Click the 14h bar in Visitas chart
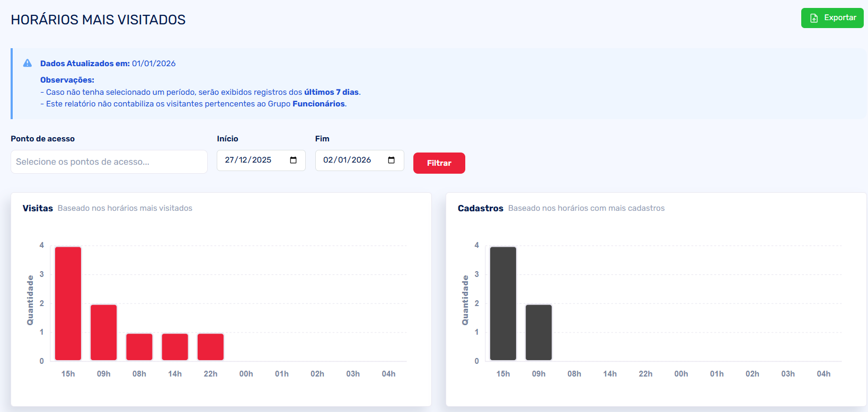Screen dimensions: 868x412 175,347
